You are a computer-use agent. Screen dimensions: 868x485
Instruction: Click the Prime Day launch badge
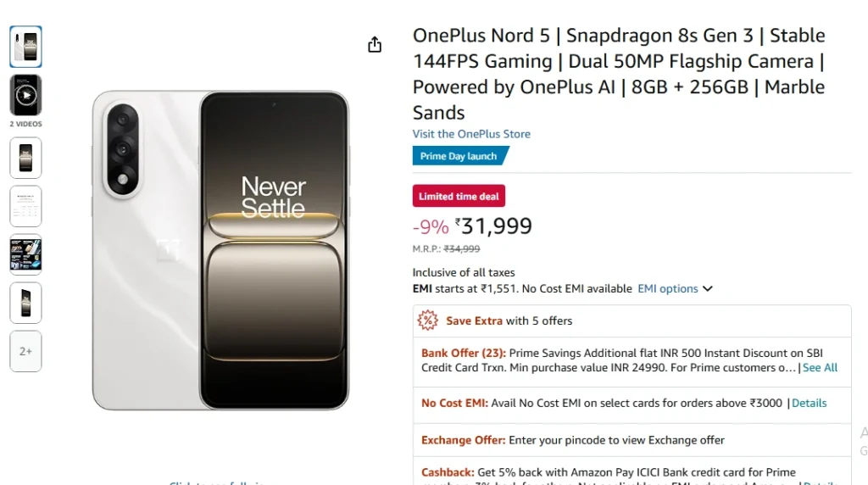pyautogui.click(x=459, y=156)
